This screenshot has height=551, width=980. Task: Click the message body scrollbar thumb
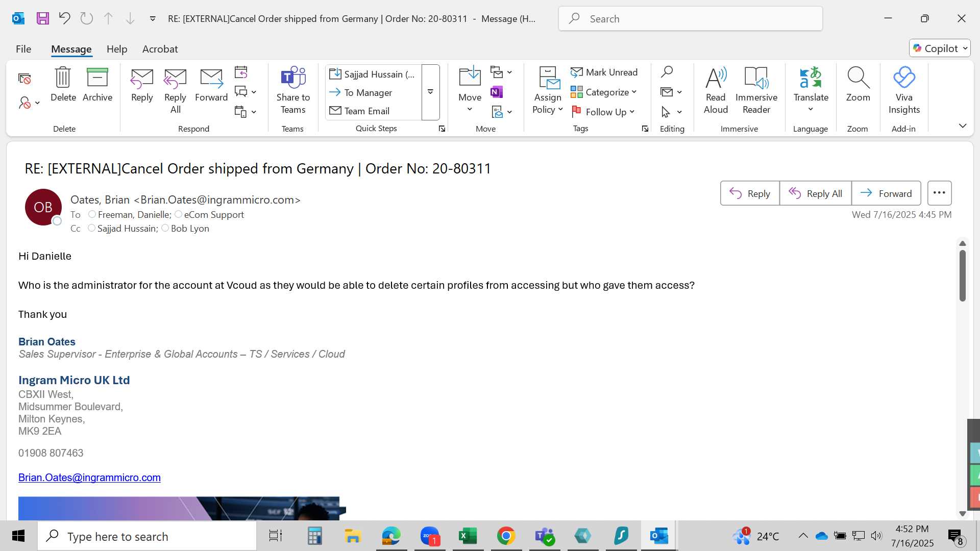(x=963, y=275)
